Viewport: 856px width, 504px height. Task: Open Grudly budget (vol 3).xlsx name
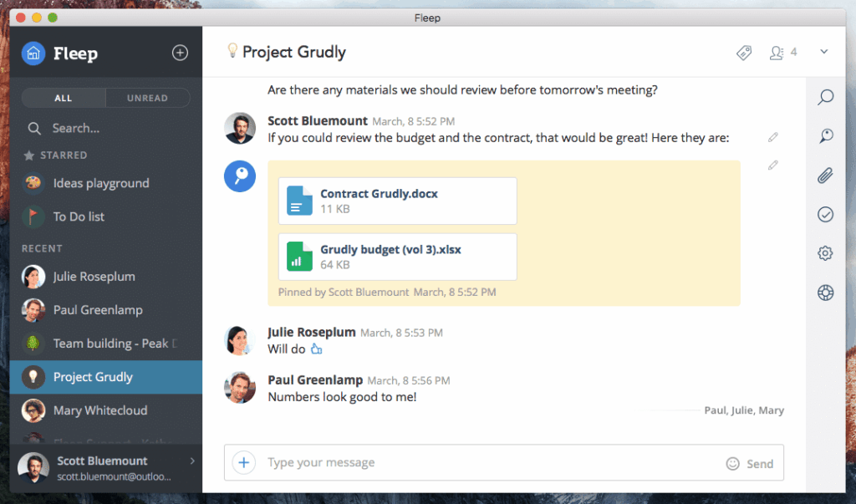391,250
